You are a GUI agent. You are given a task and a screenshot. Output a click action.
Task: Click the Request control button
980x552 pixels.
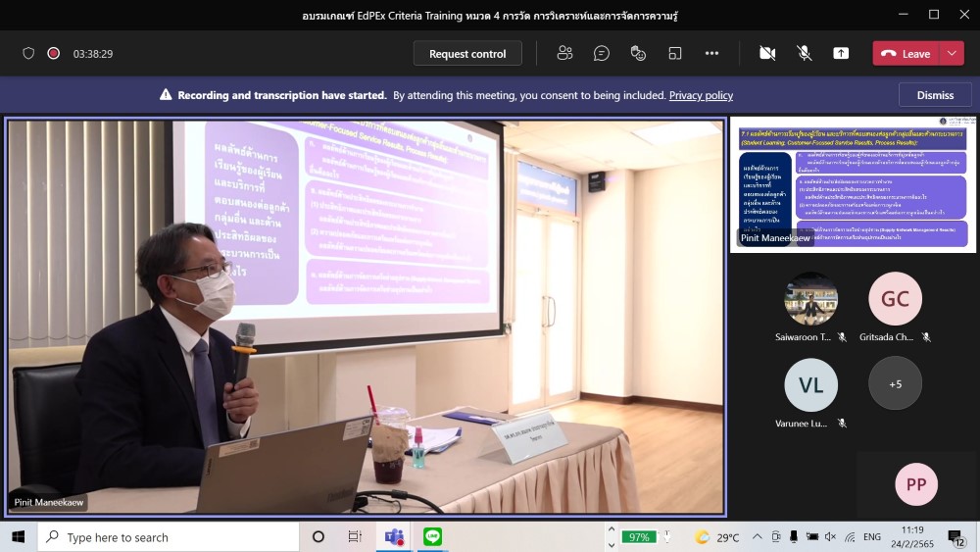pyautogui.click(x=467, y=53)
